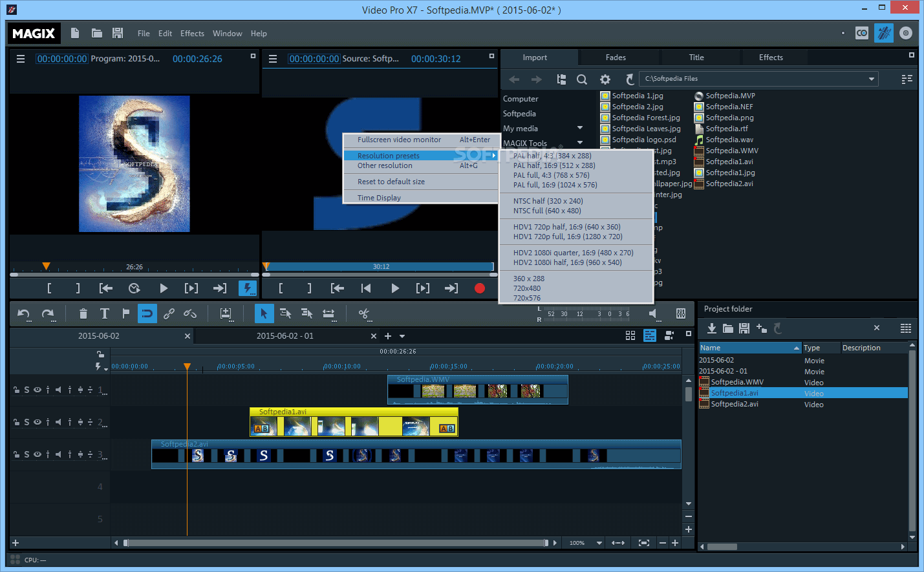Click the curved arrow icon beside the path field
The image size is (924, 572).
630,79
